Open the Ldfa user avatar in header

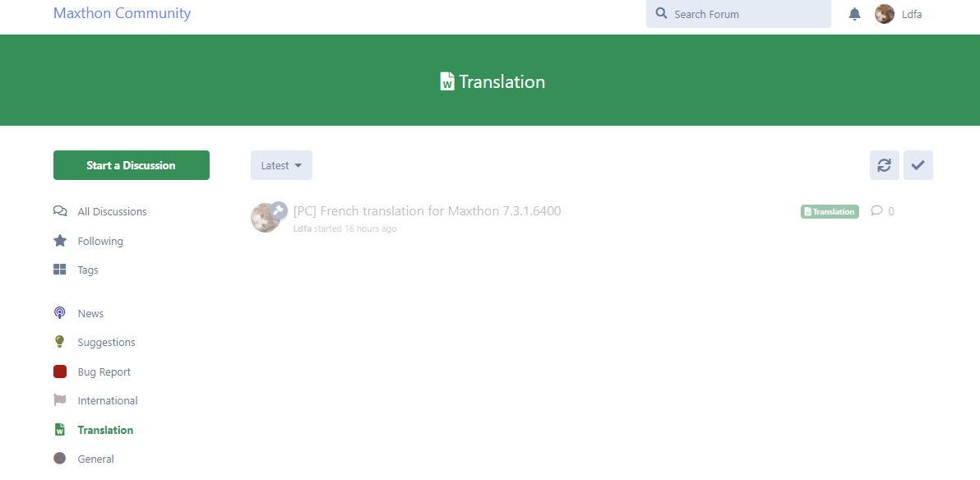tap(885, 14)
